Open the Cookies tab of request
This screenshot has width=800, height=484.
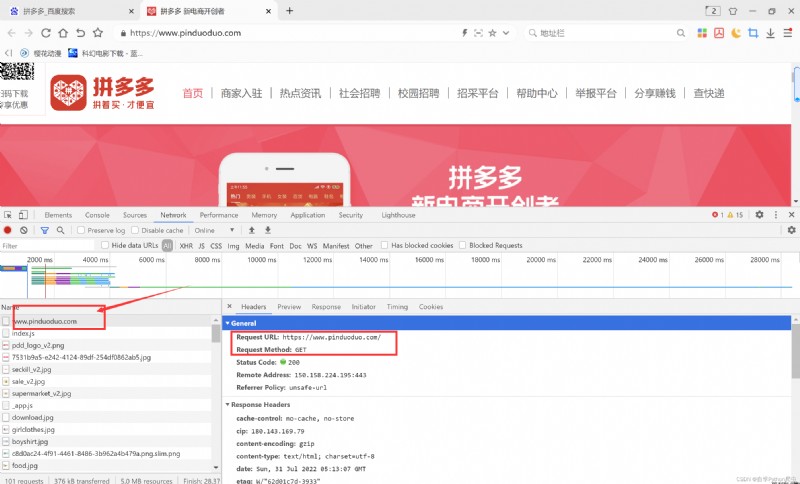click(x=431, y=307)
